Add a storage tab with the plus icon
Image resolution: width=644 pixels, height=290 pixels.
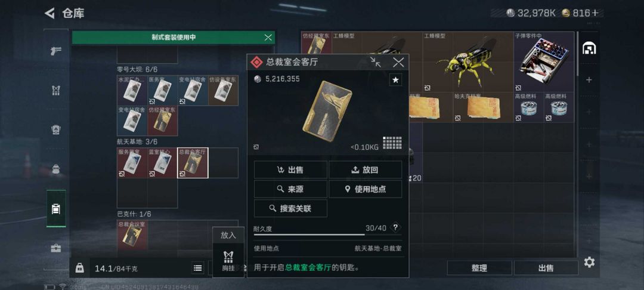(589, 80)
